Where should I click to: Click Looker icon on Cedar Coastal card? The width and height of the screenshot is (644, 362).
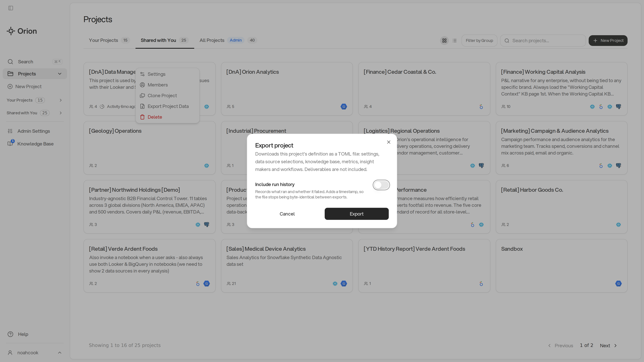tap(481, 107)
